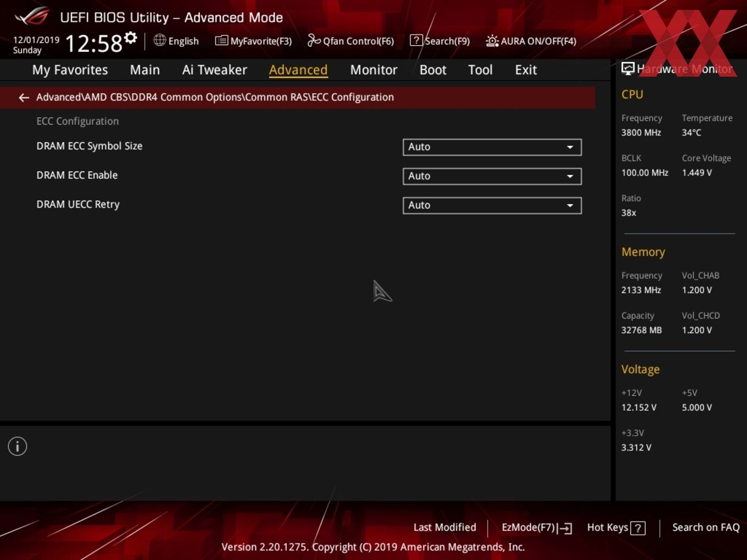Select the Advanced tab

[298, 70]
